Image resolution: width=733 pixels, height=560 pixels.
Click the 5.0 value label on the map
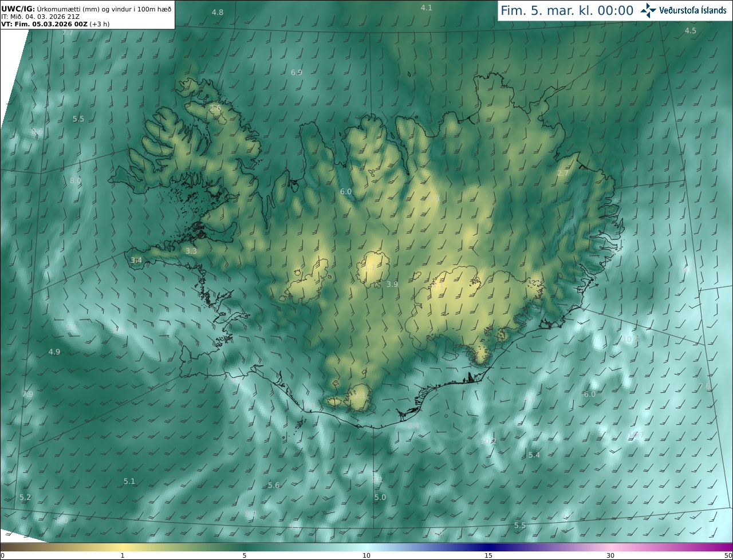pos(380,498)
